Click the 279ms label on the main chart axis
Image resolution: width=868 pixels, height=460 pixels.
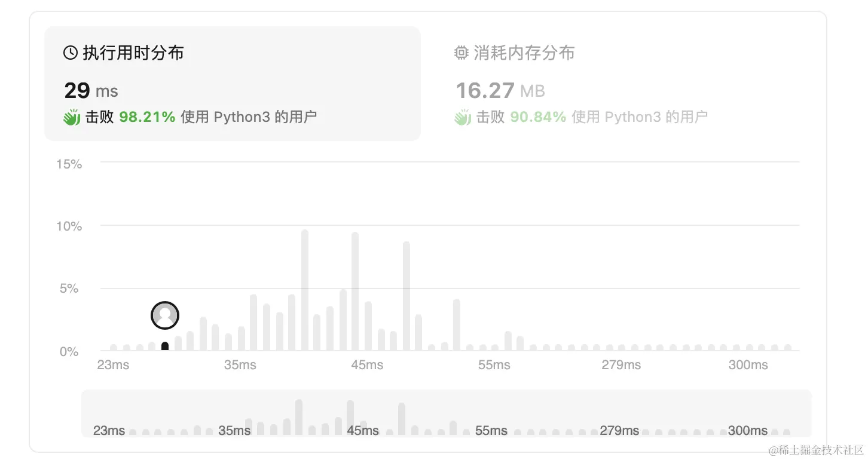click(621, 365)
